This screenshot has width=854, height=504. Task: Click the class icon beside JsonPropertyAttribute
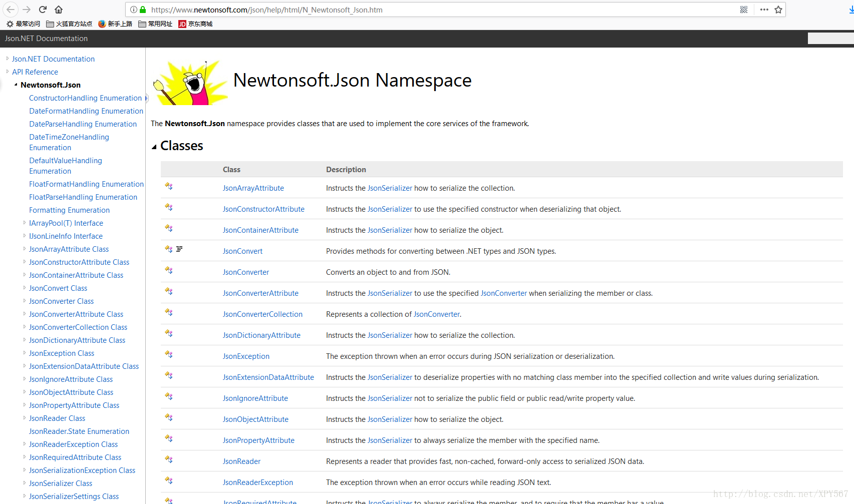169,438
